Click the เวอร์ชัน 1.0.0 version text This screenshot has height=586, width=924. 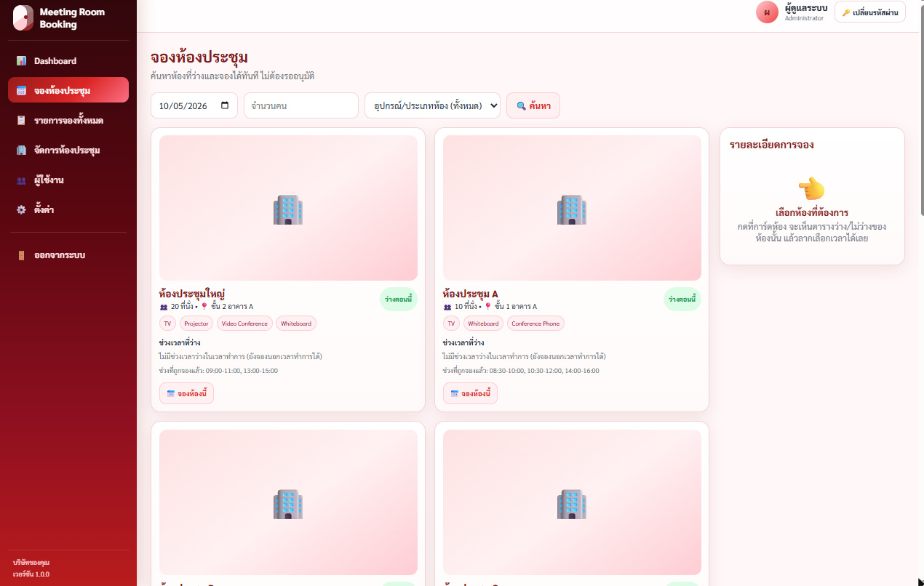tap(31, 574)
